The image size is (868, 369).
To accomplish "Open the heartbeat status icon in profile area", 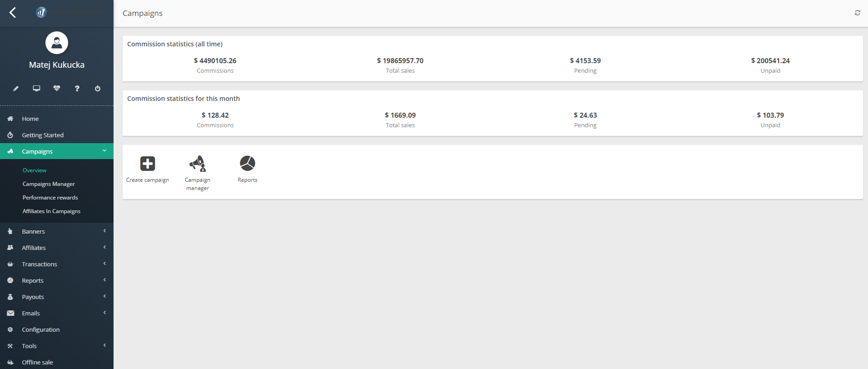I will point(57,89).
